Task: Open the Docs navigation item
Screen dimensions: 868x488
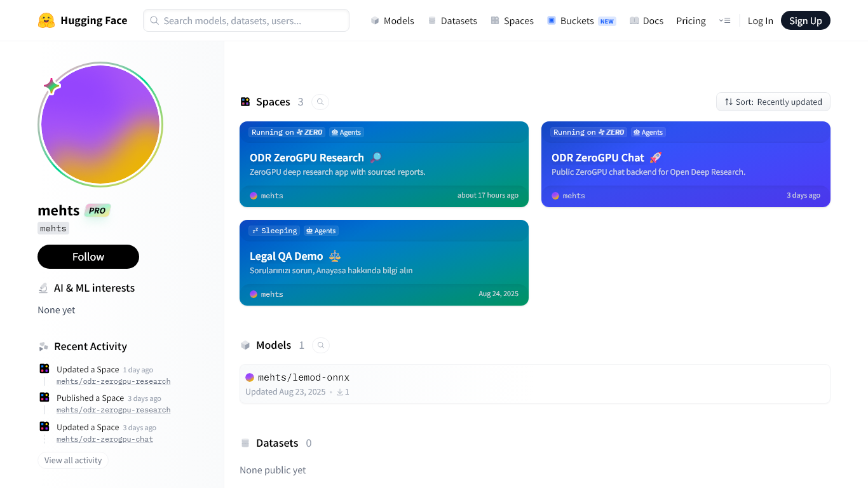Action: [x=646, y=20]
